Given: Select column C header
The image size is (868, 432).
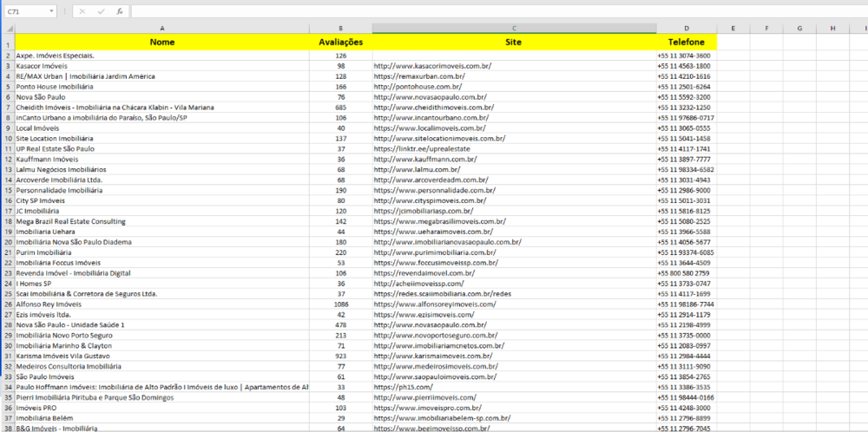Looking at the screenshot, I should coord(514,29).
